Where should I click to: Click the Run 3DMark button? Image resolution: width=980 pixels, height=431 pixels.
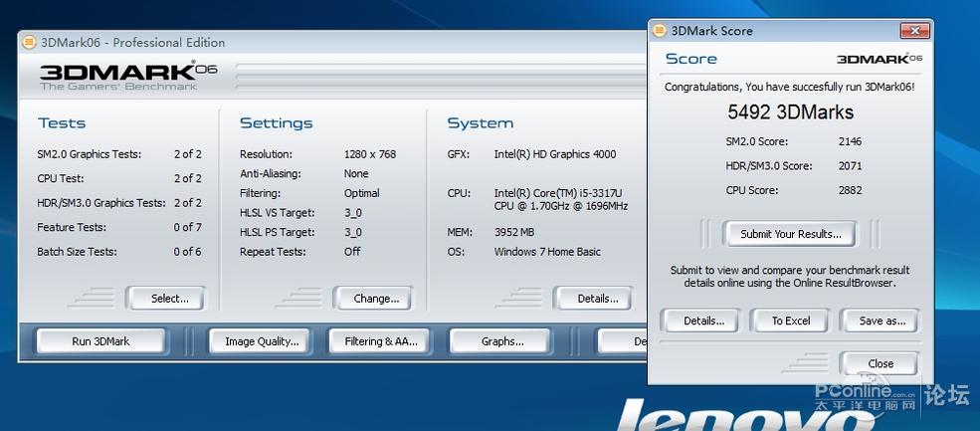point(100,341)
